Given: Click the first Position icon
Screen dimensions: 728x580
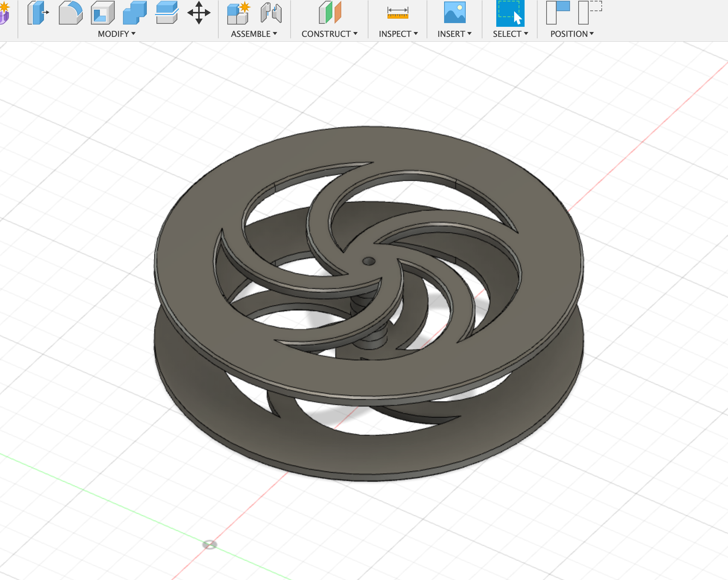Looking at the screenshot, I should coord(558,13).
